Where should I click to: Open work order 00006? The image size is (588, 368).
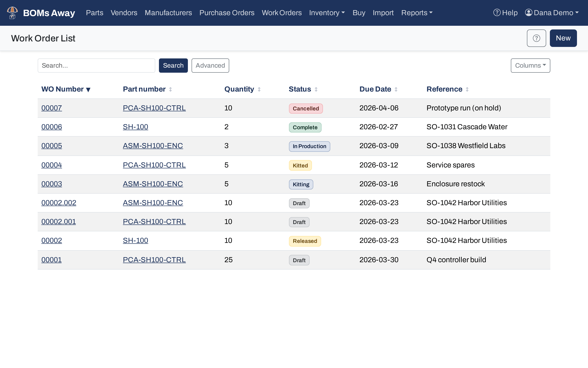[x=51, y=127]
